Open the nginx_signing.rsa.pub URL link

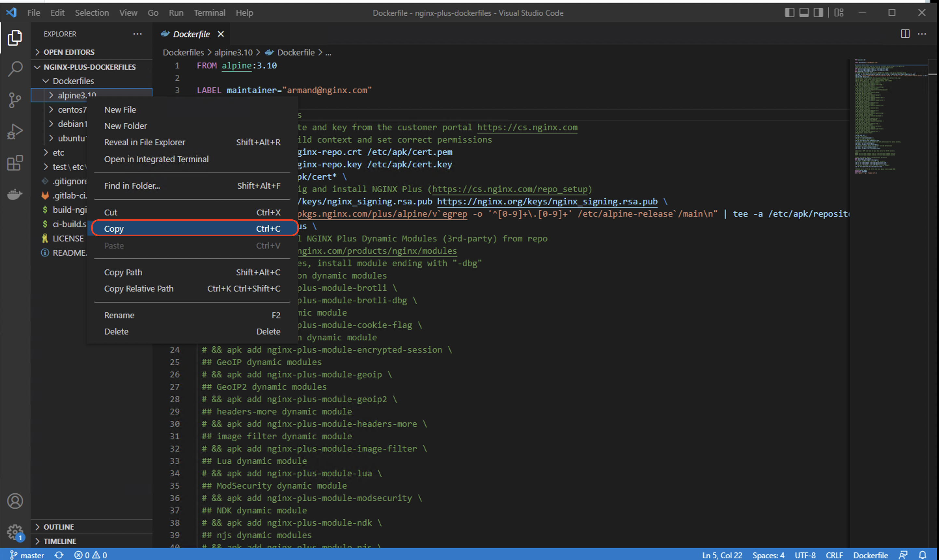tap(547, 201)
